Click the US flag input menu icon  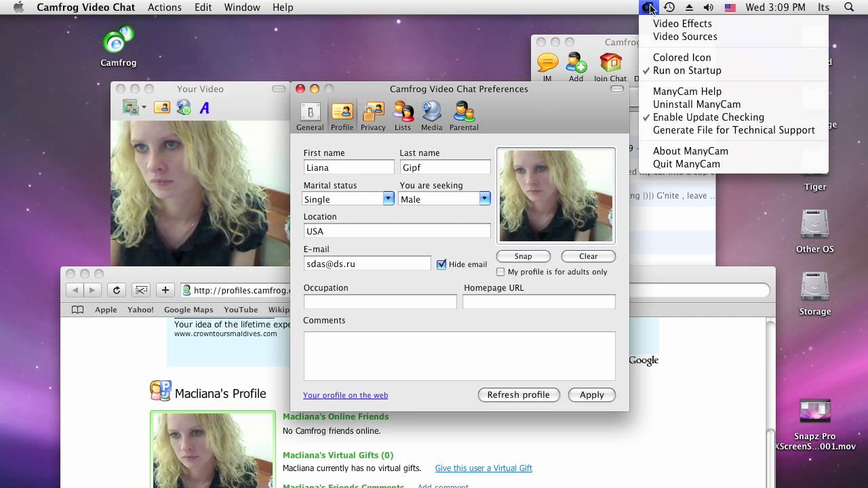click(730, 7)
